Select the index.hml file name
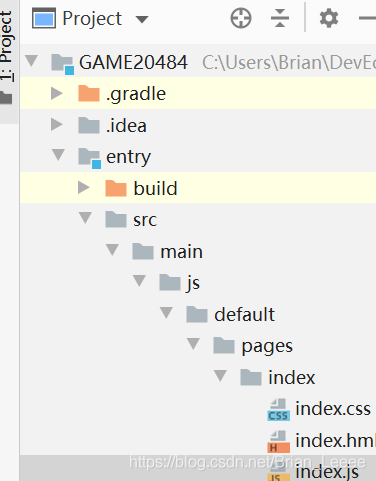The image size is (376, 481). [x=335, y=440]
